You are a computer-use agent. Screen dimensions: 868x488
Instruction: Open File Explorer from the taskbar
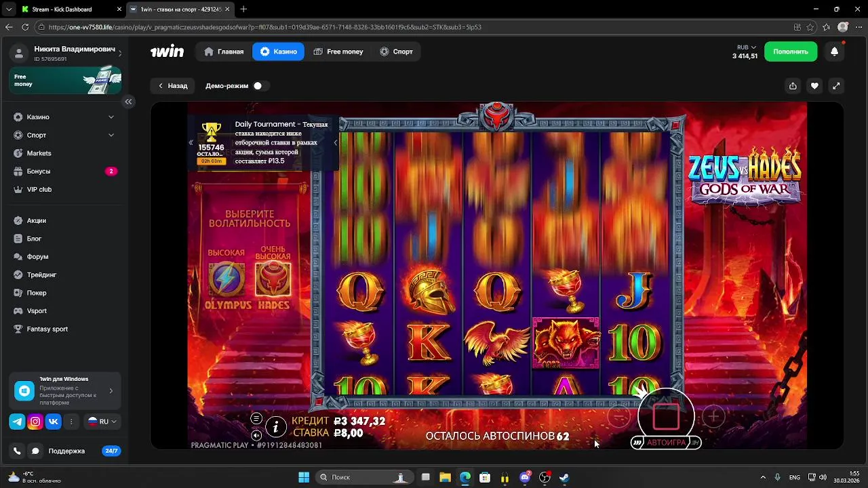(445, 477)
